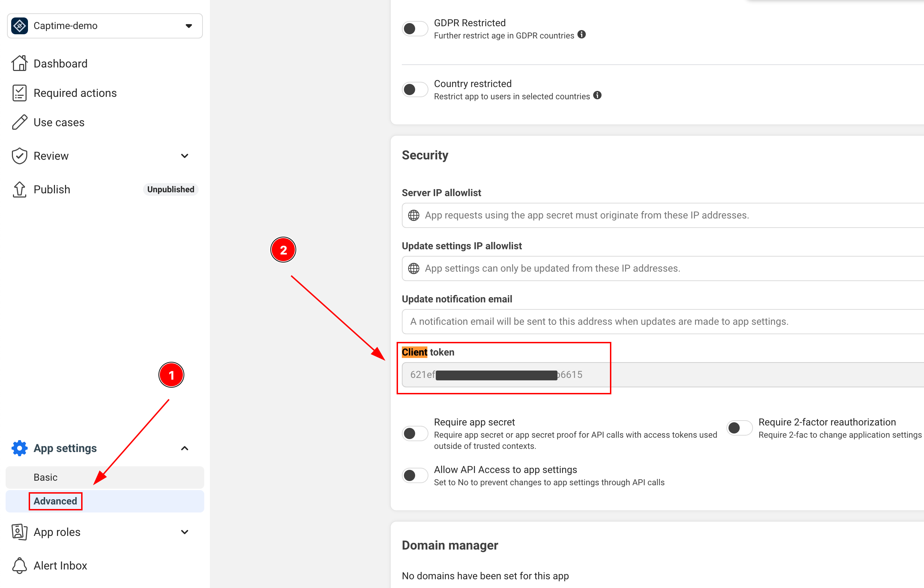Click the globe icon in Server IP allowlist
This screenshot has height=588, width=924.
(x=414, y=215)
